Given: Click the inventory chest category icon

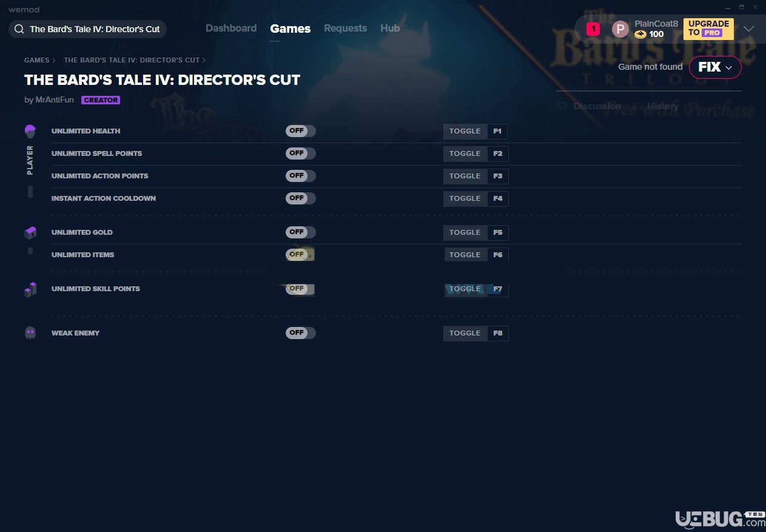Looking at the screenshot, I should 30,232.
